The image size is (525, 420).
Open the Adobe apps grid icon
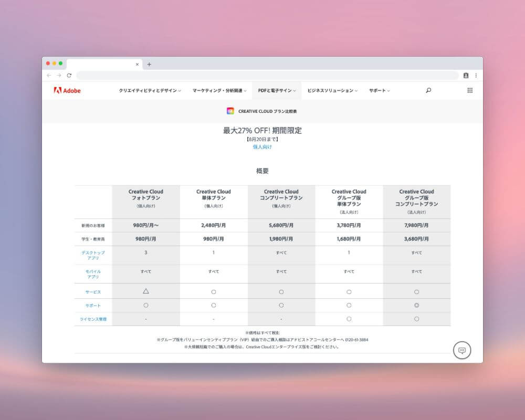click(x=470, y=90)
